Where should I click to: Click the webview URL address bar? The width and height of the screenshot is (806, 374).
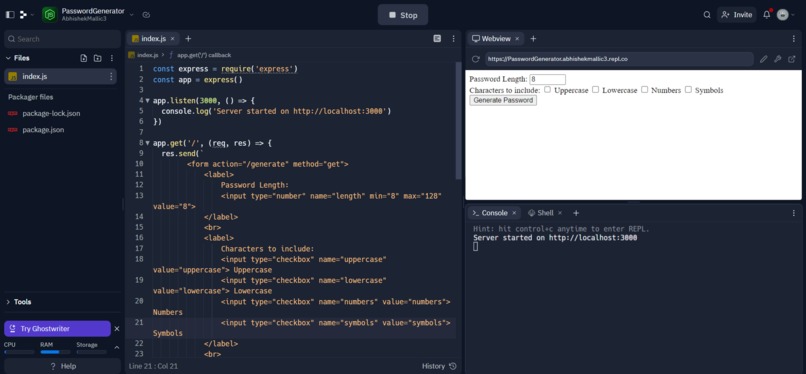pyautogui.click(x=619, y=59)
